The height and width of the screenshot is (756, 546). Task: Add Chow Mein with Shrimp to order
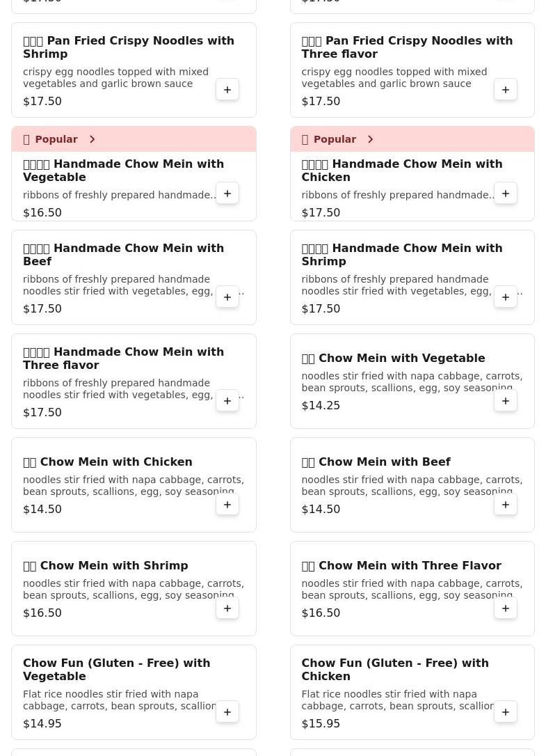click(x=227, y=608)
